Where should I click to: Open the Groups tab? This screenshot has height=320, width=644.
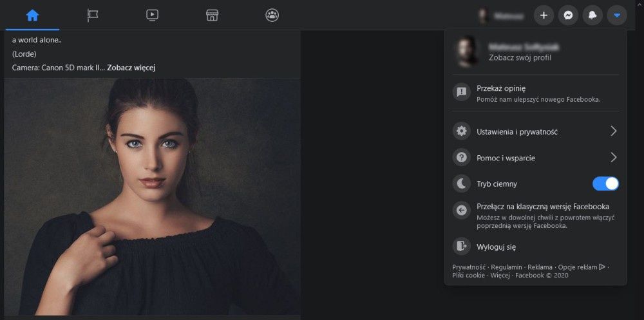[272, 15]
